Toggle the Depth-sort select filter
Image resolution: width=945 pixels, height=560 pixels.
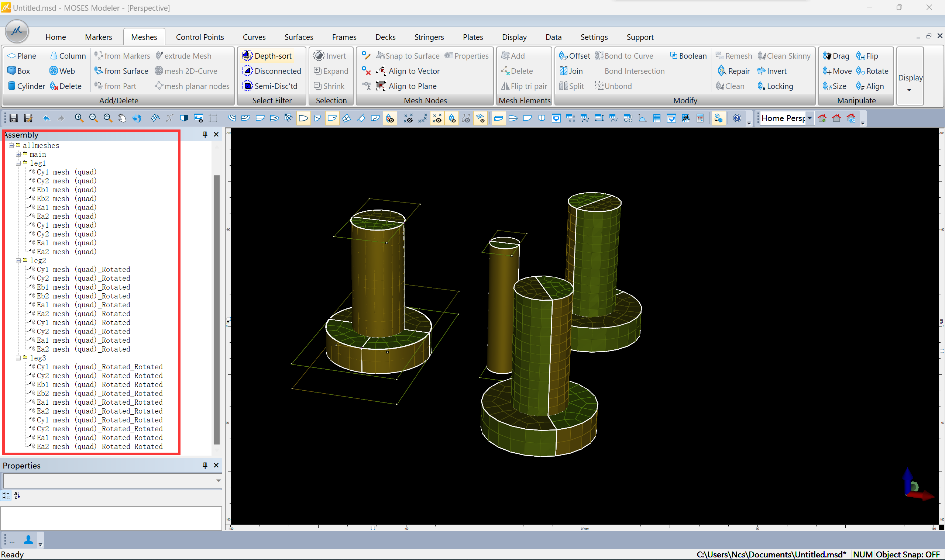[x=267, y=56]
